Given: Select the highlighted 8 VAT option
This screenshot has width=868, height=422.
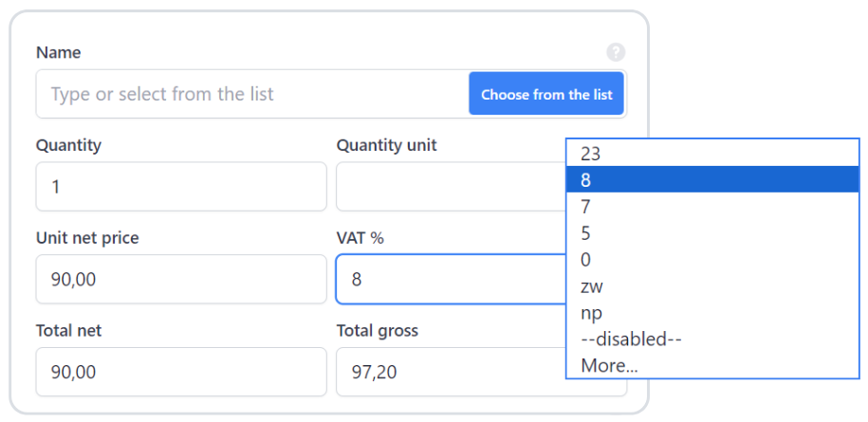Looking at the screenshot, I should click(711, 179).
